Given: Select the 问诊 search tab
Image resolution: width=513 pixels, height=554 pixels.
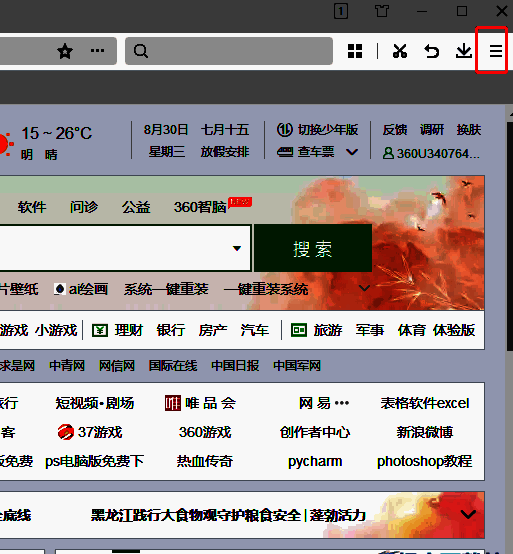Looking at the screenshot, I should 84,207.
